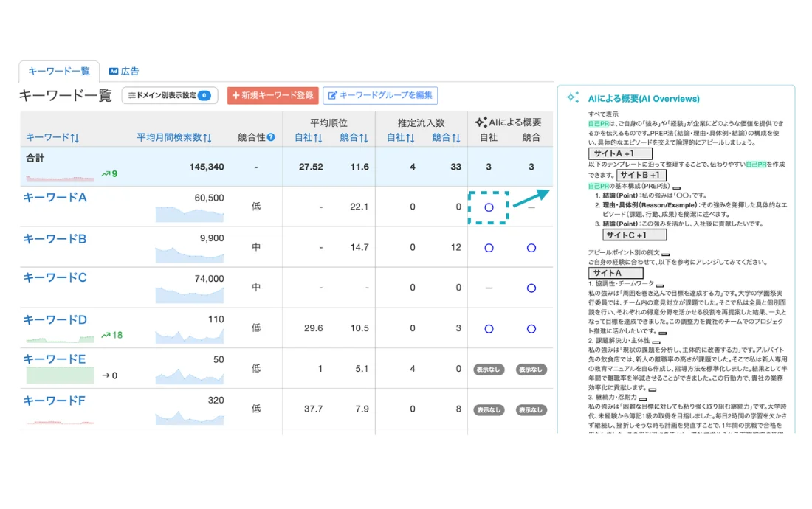Click the 0 badge on ドメイン別表示設定
This screenshot has width=812, height=509.
[x=204, y=95]
